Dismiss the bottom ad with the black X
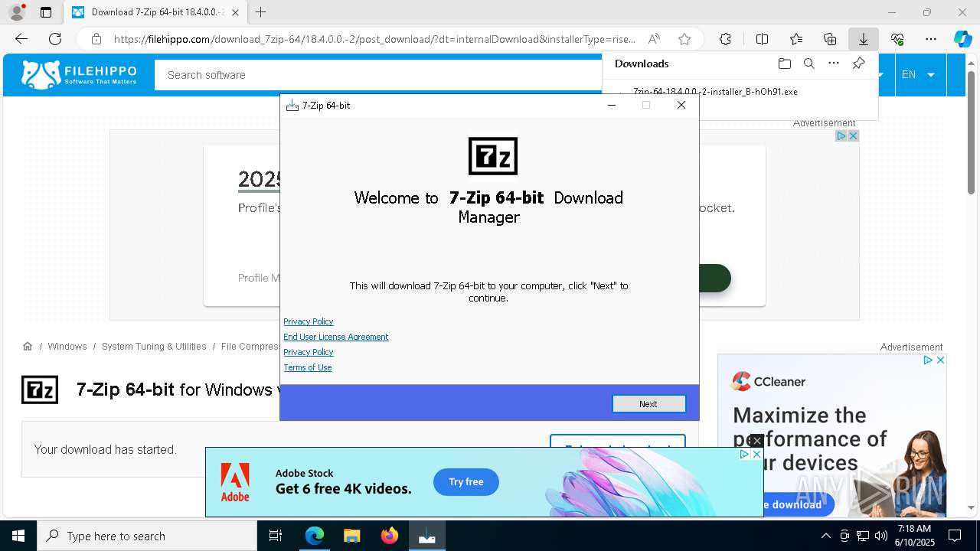 pyautogui.click(x=756, y=441)
